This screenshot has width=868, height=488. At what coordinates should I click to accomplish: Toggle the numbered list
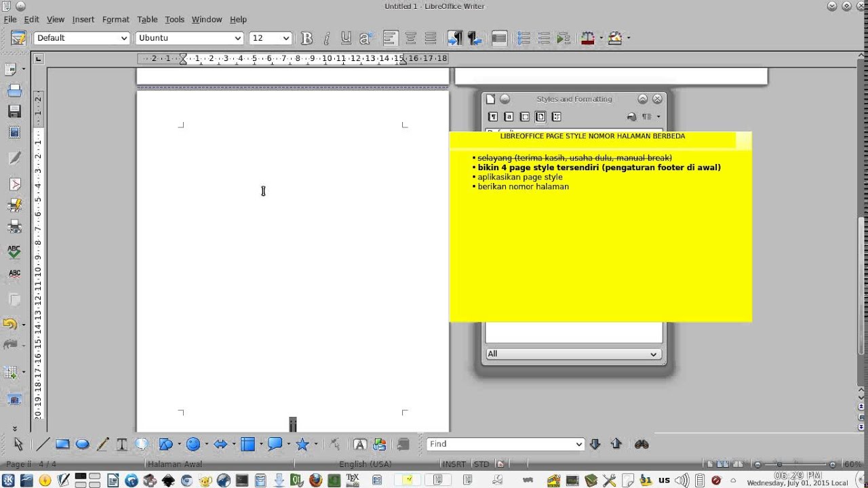pyautogui.click(x=524, y=38)
